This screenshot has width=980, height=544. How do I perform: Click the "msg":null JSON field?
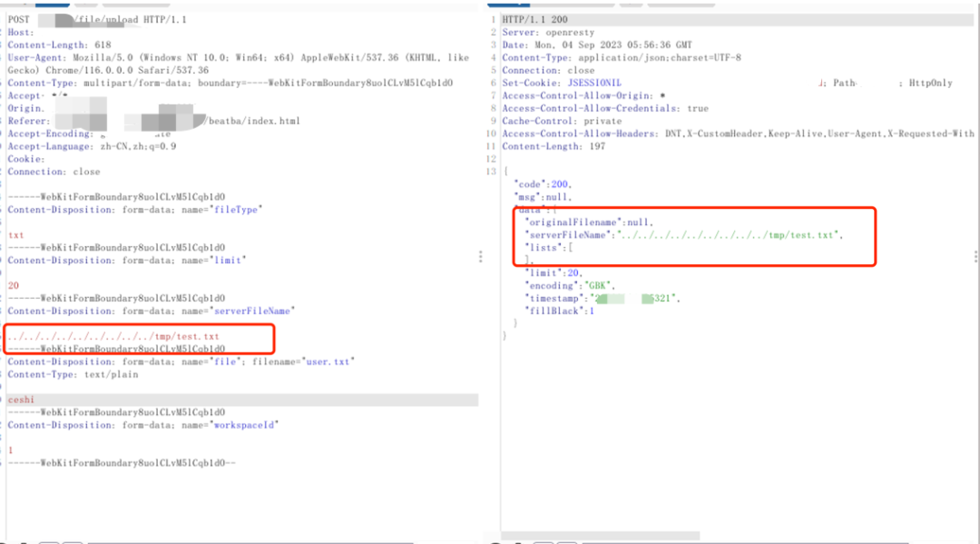(544, 197)
